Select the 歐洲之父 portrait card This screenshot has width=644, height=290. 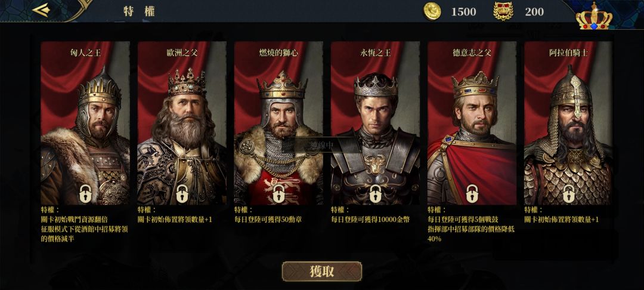click(182, 123)
